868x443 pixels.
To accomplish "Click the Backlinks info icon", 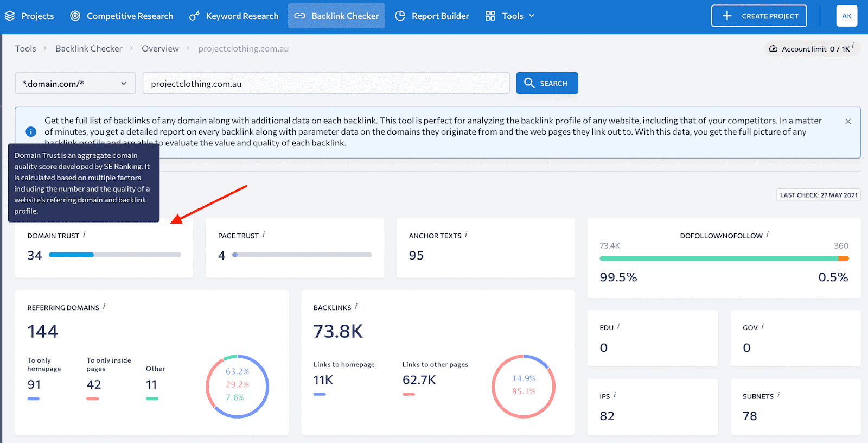I will 356,307.
